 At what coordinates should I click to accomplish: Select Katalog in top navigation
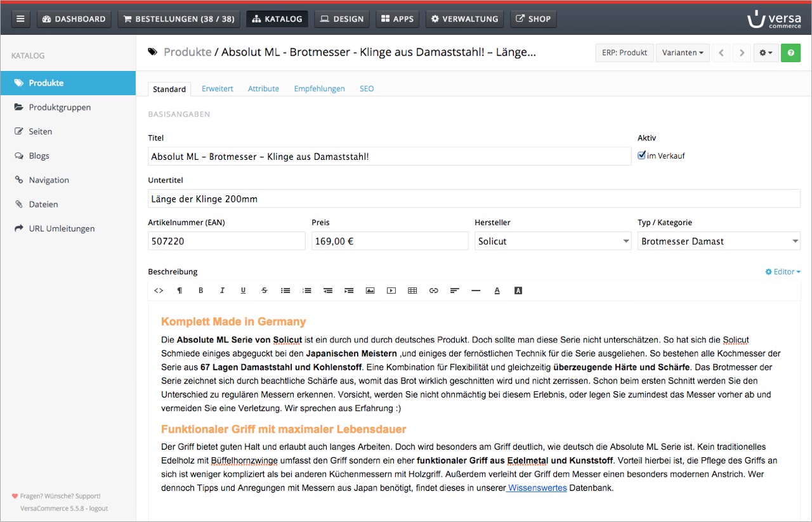coord(277,19)
